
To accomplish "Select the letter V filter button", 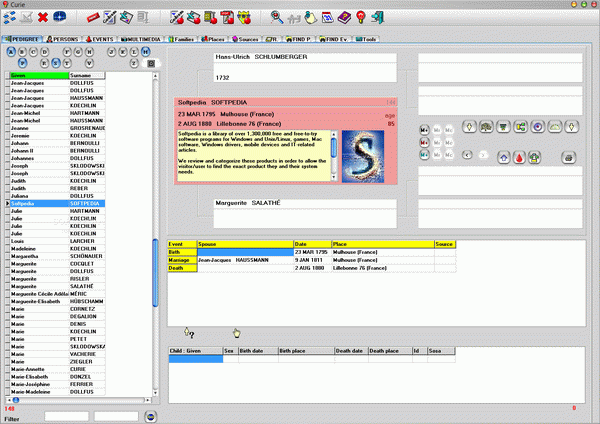I will coord(89,63).
